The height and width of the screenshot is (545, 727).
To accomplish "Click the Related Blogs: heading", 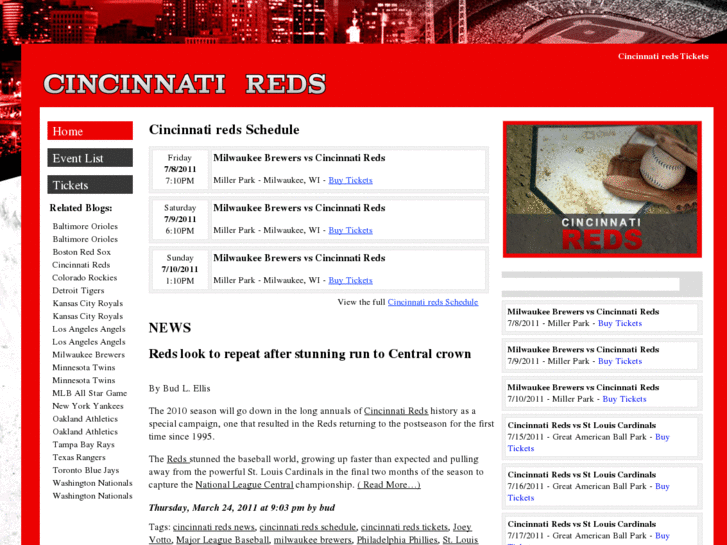I will coord(81,208).
